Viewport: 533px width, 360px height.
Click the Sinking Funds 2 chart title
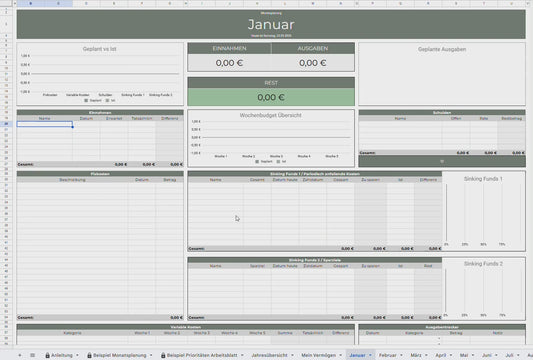pyautogui.click(x=483, y=264)
